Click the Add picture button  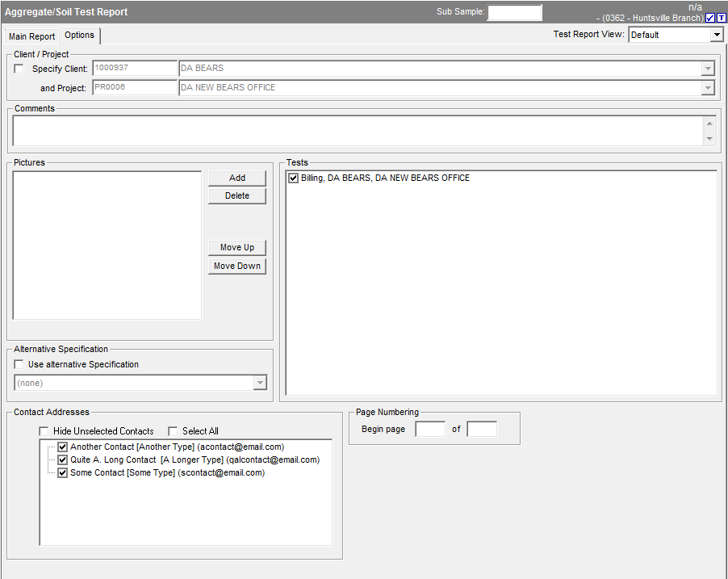coord(237,178)
